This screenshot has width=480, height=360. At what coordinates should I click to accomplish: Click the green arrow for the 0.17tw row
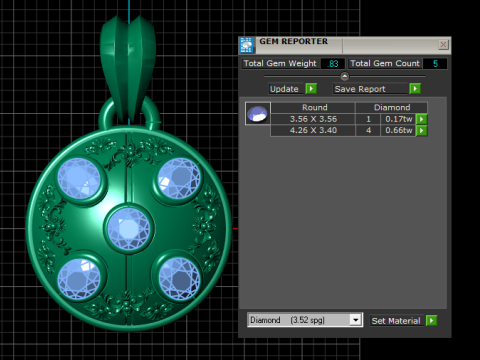[422, 119]
